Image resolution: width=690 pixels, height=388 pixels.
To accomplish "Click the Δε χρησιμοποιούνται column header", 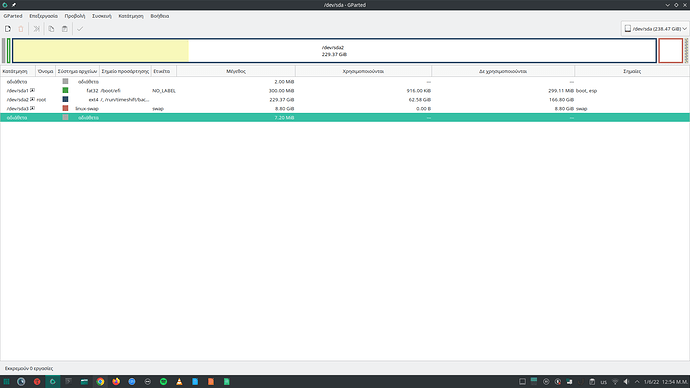I will point(503,71).
